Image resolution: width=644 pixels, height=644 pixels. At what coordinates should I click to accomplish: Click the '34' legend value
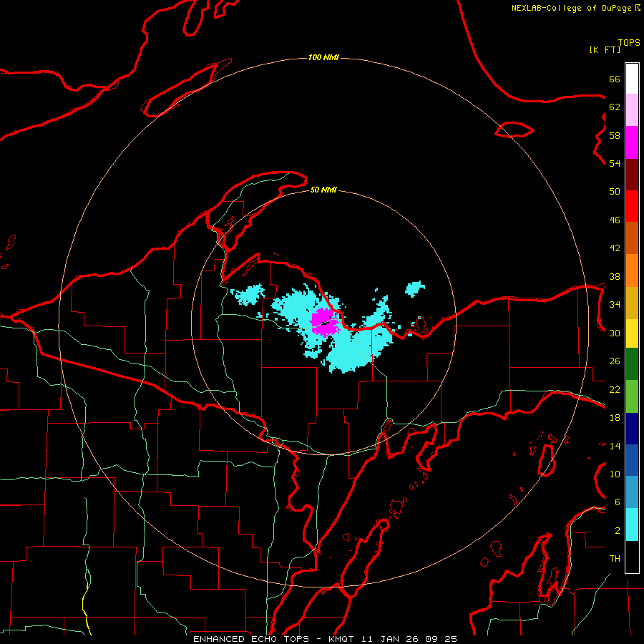[x=615, y=305]
